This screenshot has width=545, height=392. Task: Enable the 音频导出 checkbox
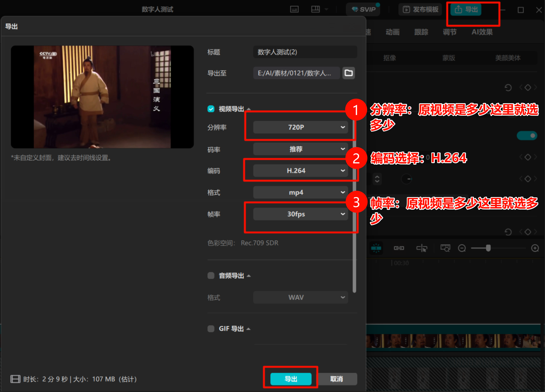tap(211, 276)
